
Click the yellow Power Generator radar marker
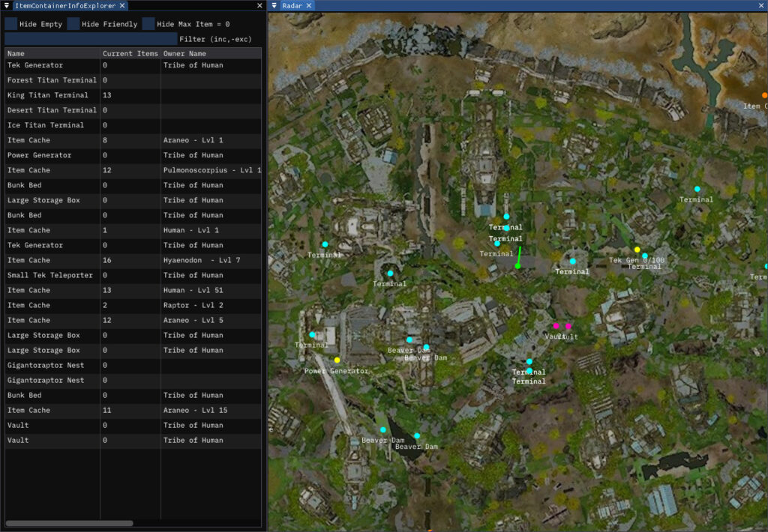(x=337, y=360)
